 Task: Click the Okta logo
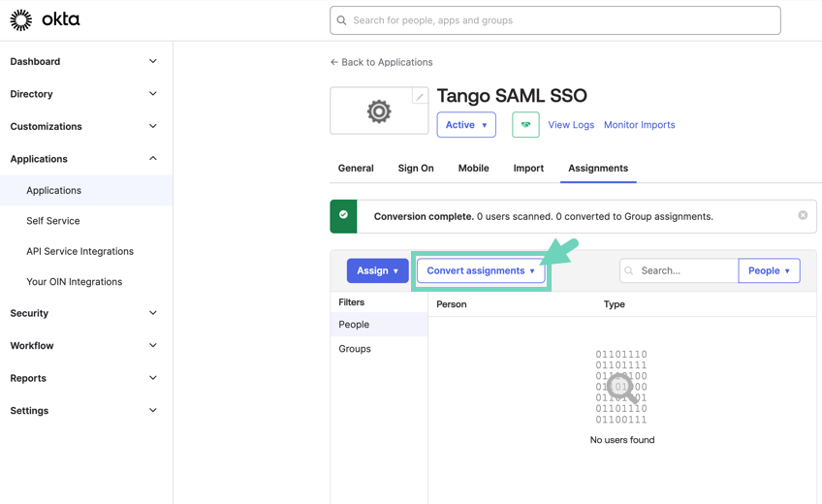pos(45,19)
